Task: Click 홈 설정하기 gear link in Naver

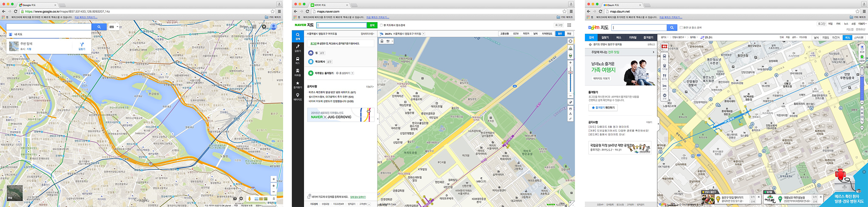Action: 343,73
